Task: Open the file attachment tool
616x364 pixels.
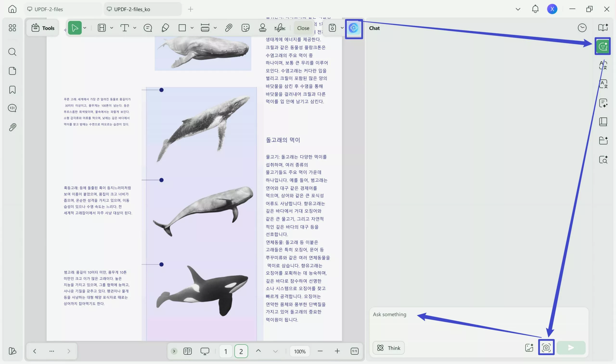Action: (228, 28)
